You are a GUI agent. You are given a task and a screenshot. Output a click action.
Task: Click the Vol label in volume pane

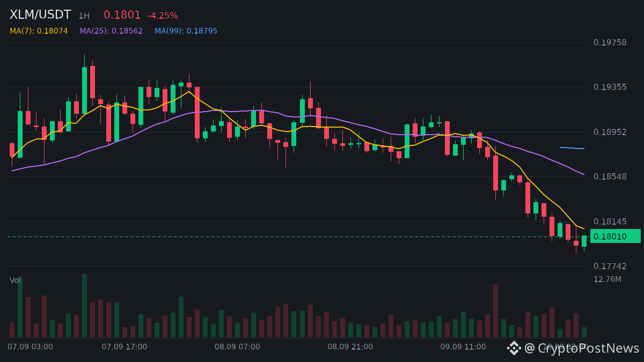coord(15,280)
